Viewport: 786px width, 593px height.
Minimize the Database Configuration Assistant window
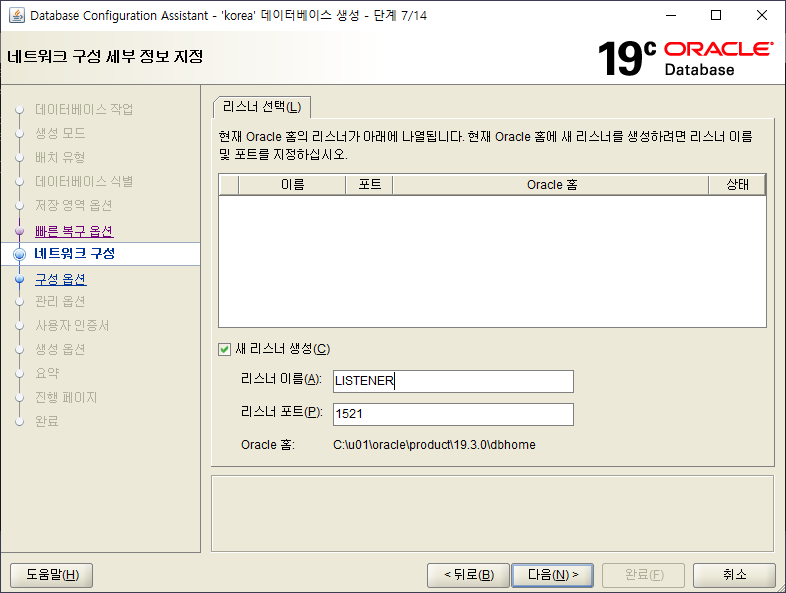click(x=671, y=16)
